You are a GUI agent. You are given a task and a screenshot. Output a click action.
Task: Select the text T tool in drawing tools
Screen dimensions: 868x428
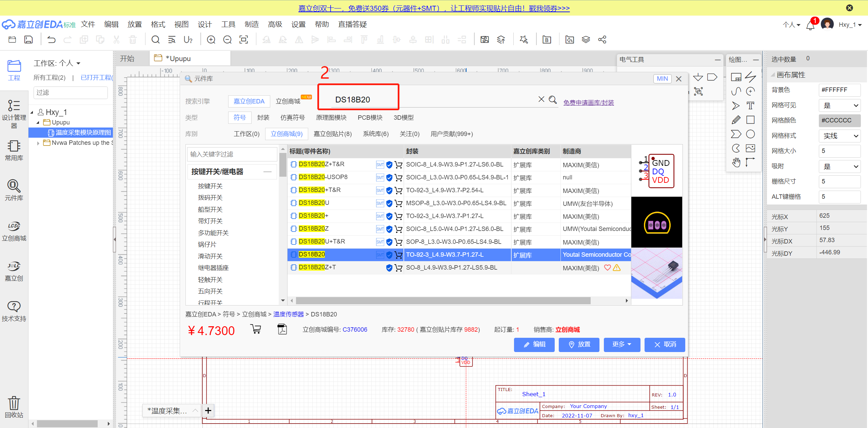coord(750,105)
